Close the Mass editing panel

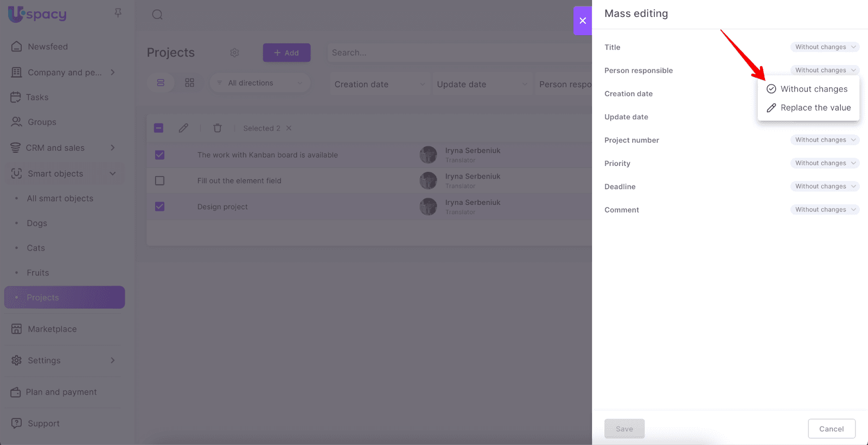click(x=583, y=21)
